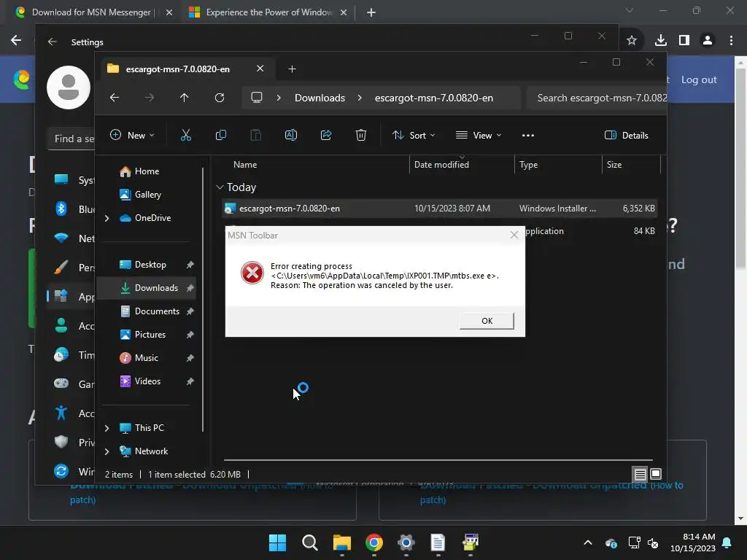747x560 pixels.
Task: Open Videos in the navigation pane
Action: tap(147, 381)
